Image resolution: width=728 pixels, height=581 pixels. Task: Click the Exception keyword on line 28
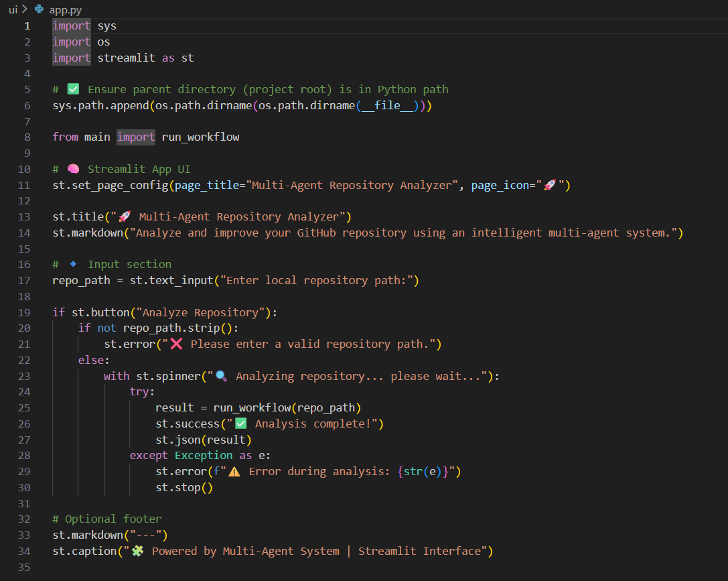coord(202,455)
